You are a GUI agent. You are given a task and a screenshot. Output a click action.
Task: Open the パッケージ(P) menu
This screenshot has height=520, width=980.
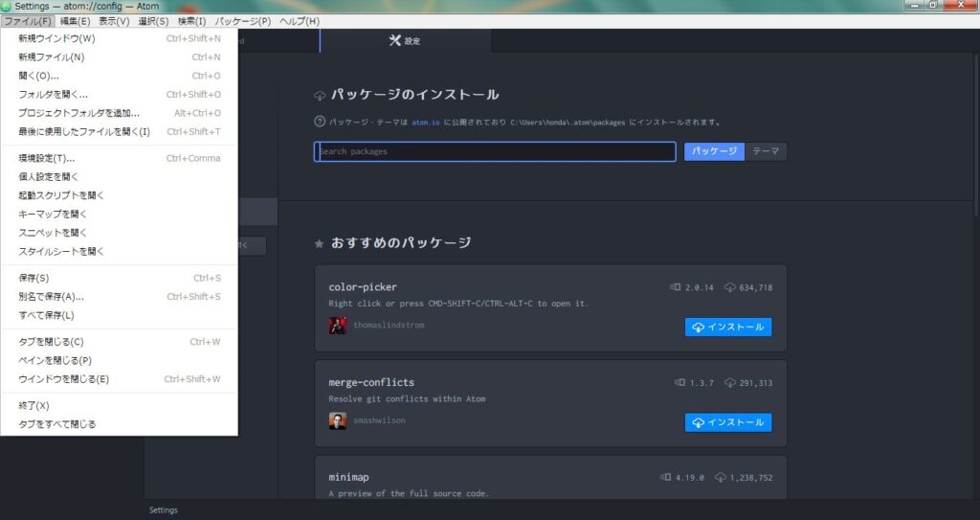242,21
